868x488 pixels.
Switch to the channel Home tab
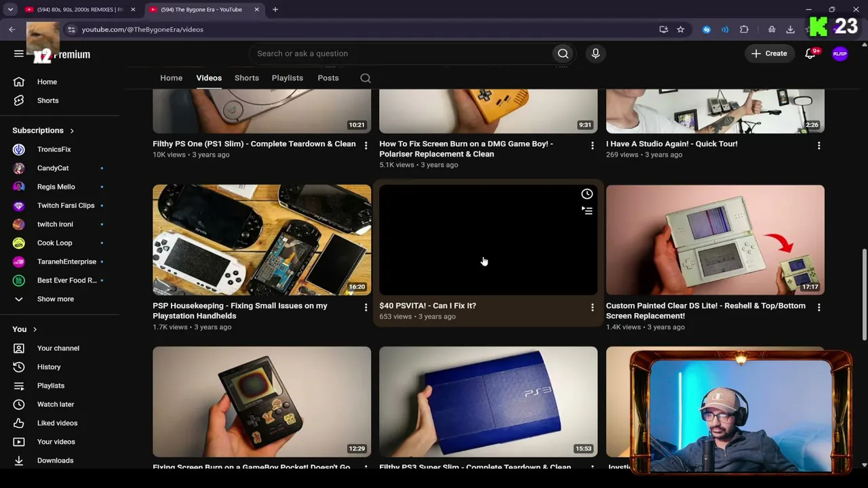click(x=171, y=78)
